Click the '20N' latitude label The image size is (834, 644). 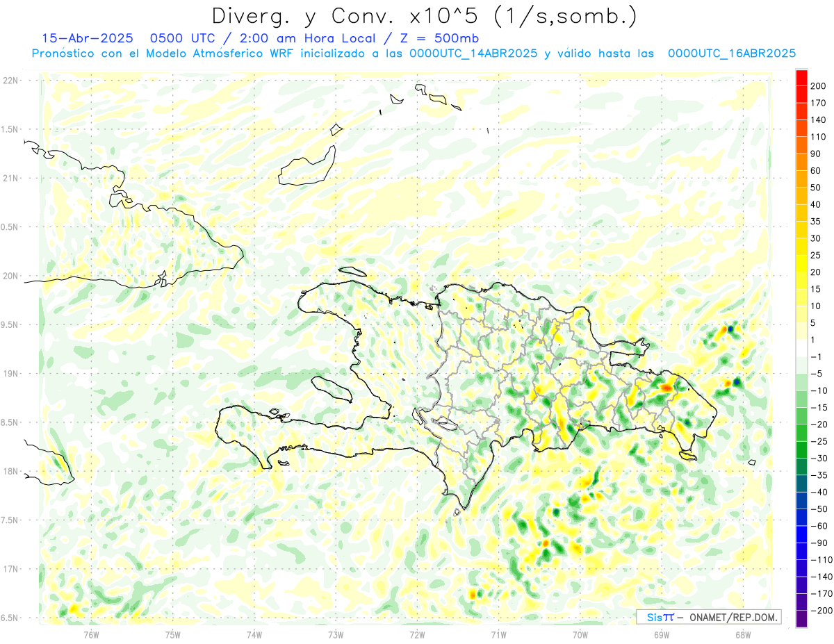(10, 276)
